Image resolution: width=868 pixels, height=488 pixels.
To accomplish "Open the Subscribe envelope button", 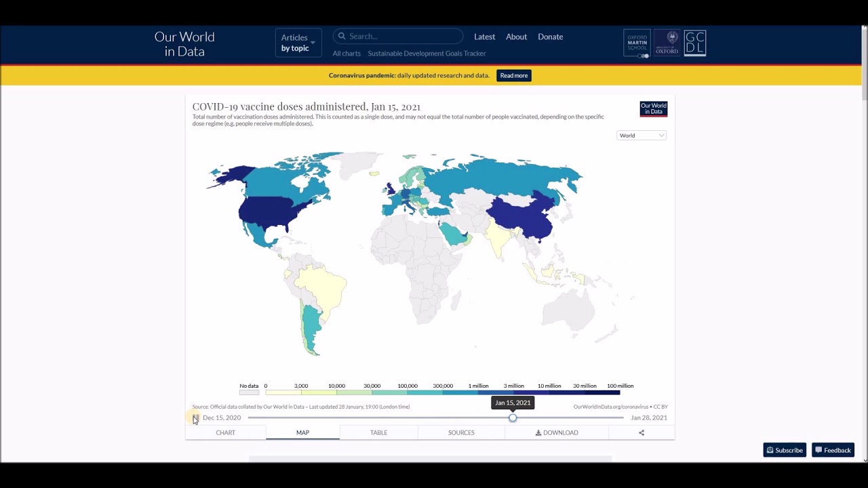I will click(785, 450).
